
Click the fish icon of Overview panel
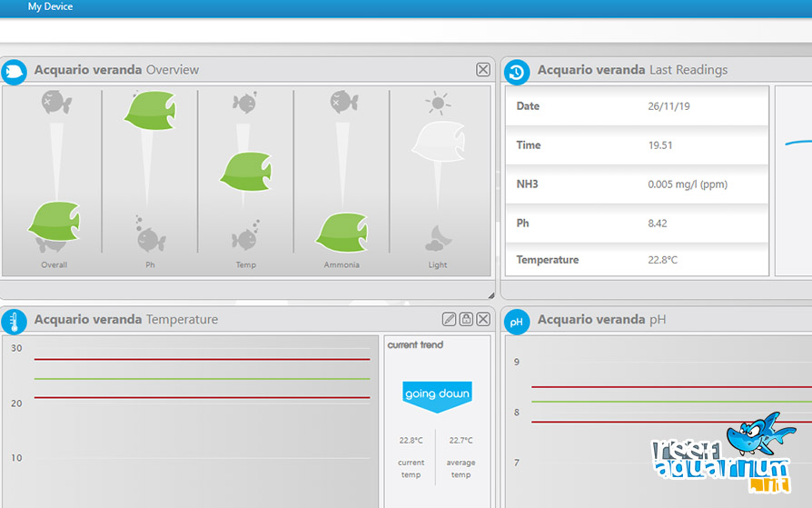point(14,72)
